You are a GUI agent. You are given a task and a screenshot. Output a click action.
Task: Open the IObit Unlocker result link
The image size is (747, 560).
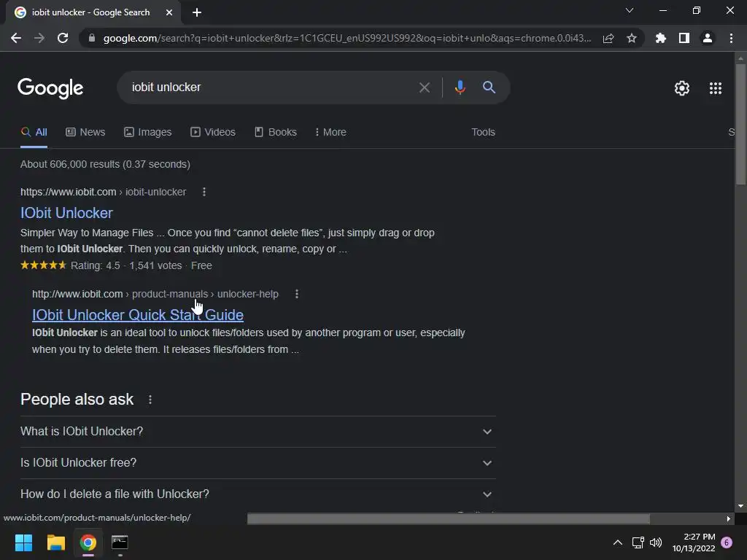(x=66, y=213)
